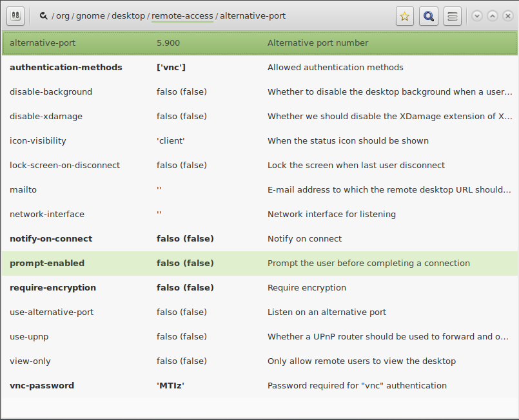Click 'Listen on an alternative port' description
The width and height of the screenshot is (519, 420).
327,312
